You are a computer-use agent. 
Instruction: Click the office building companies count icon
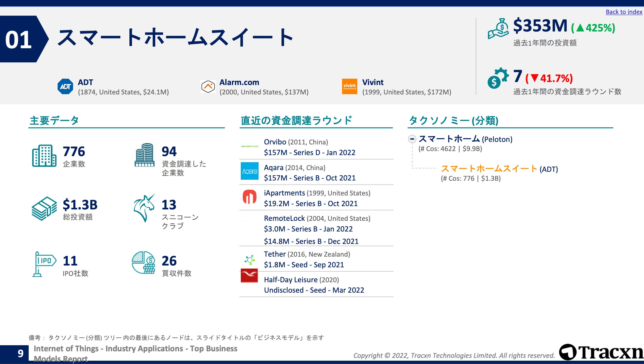(x=44, y=156)
